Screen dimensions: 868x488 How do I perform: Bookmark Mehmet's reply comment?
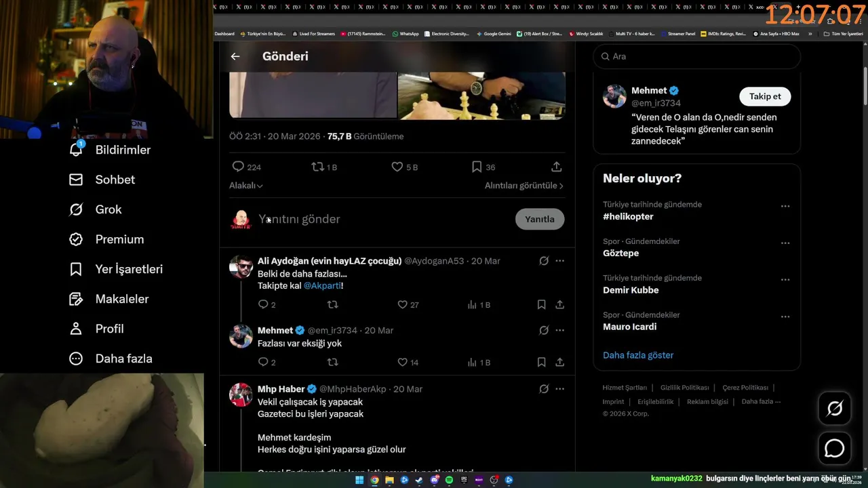pyautogui.click(x=541, y=363)
